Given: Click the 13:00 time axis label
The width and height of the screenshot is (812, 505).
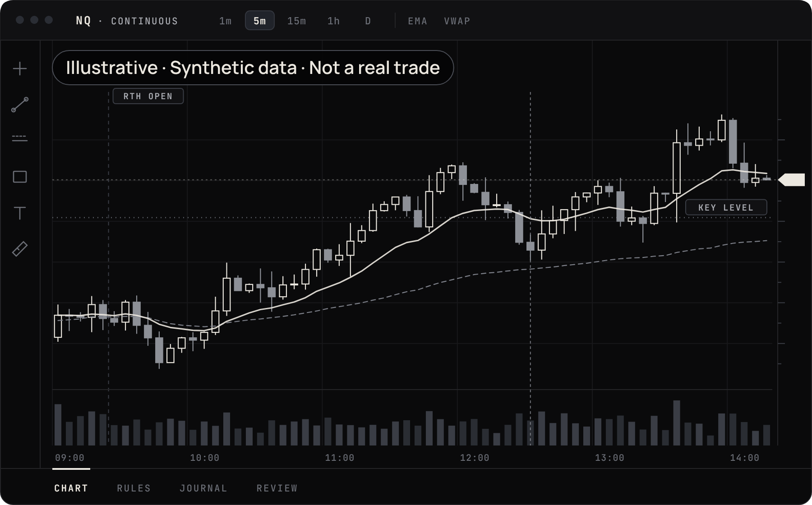Looking at the screenshot, I should tap(610, 458).
